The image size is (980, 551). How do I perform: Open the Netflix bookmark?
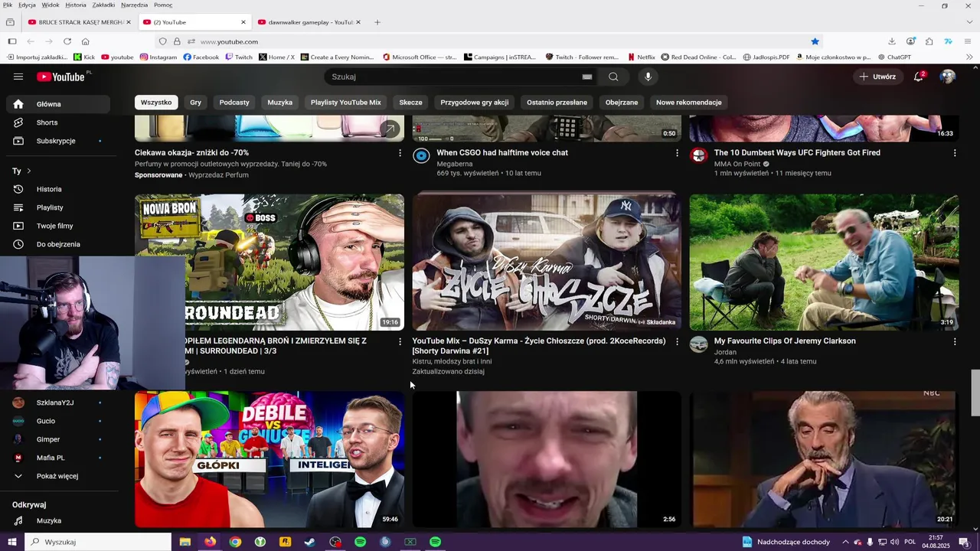[x=641, y=57]
